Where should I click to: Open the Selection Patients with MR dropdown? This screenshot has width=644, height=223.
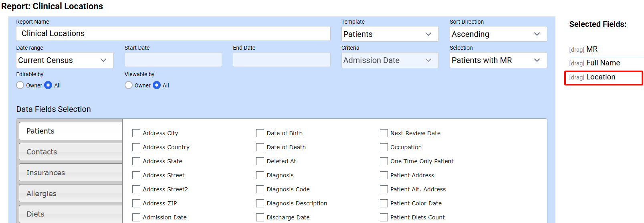(x=498, y=60)
